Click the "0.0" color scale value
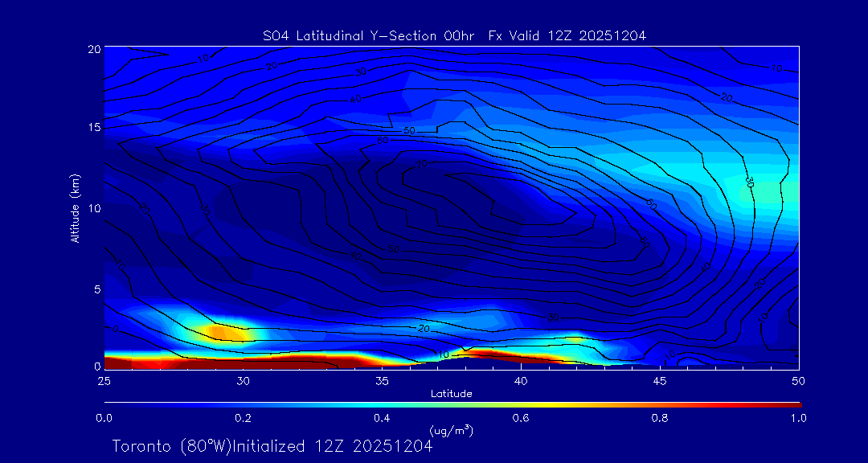This screenshot has height=463, width=868. click(104, 418)
